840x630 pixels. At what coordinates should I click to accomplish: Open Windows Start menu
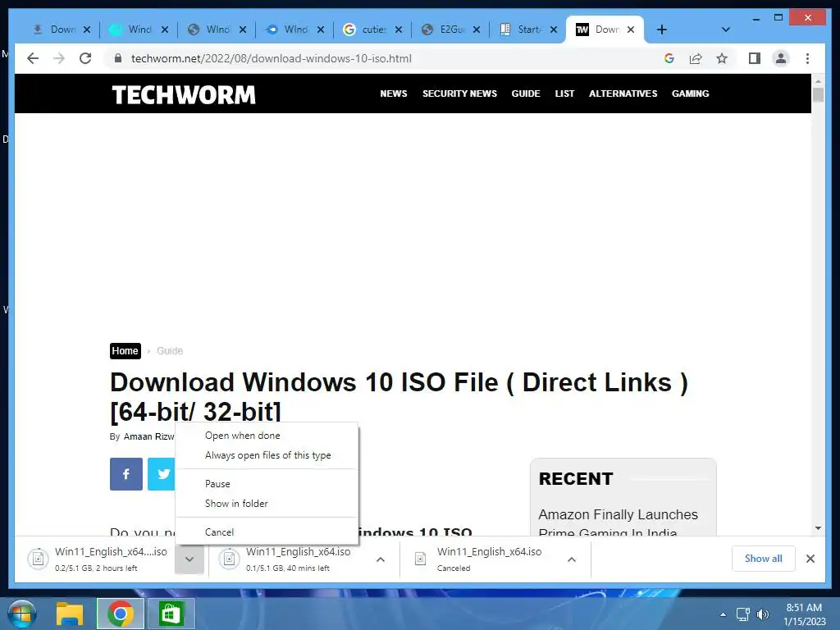coord(21,614)
